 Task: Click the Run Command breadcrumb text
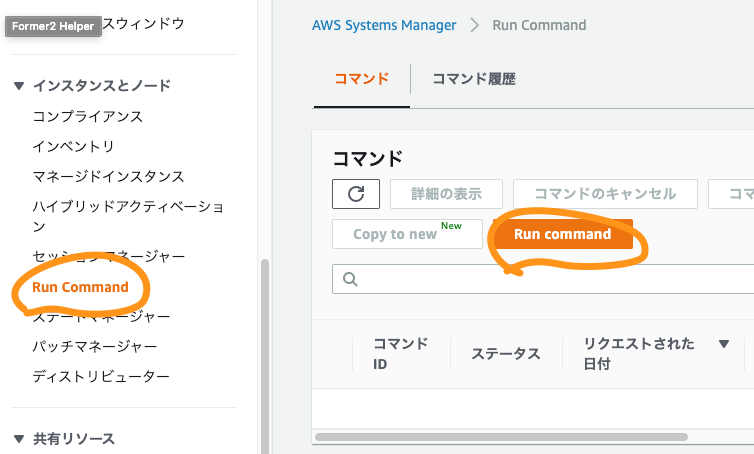click(539, 25)
